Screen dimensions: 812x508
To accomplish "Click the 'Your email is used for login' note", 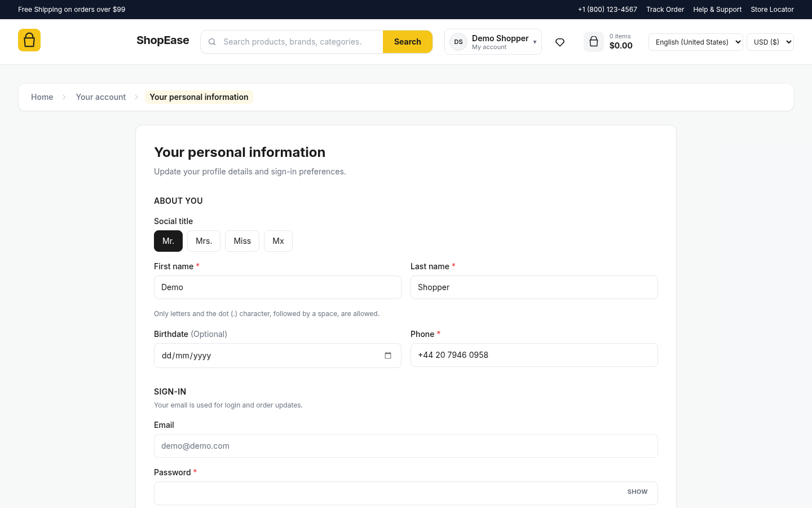I will click(x=228, y=405).
